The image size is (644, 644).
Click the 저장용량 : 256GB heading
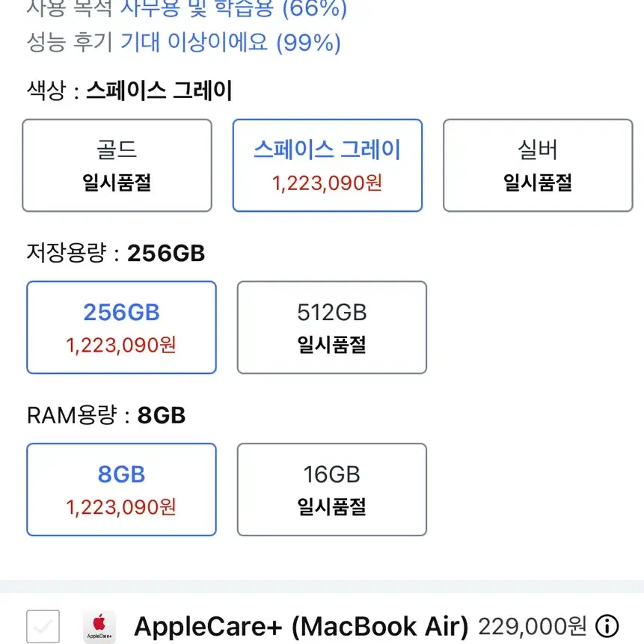pos(115,253)
